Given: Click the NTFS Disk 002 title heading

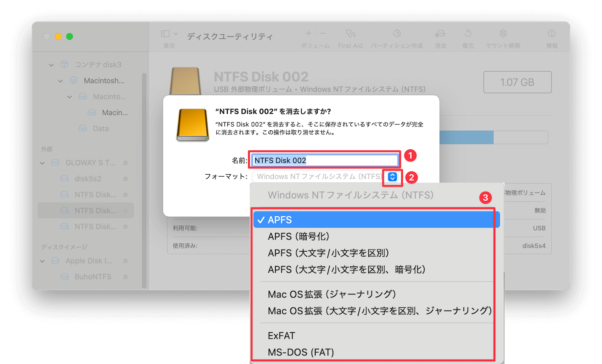Looking at the screenshot, I should [261, 77].
